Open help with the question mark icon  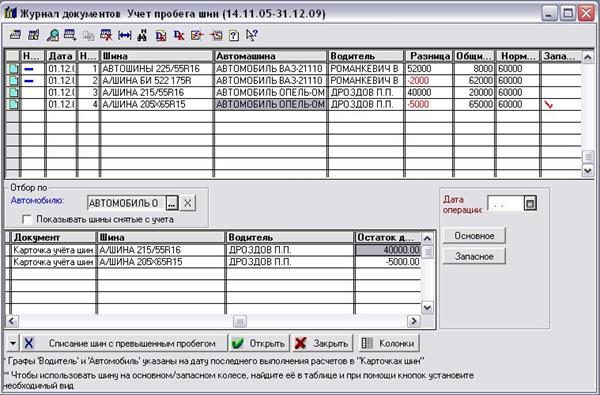234,36
